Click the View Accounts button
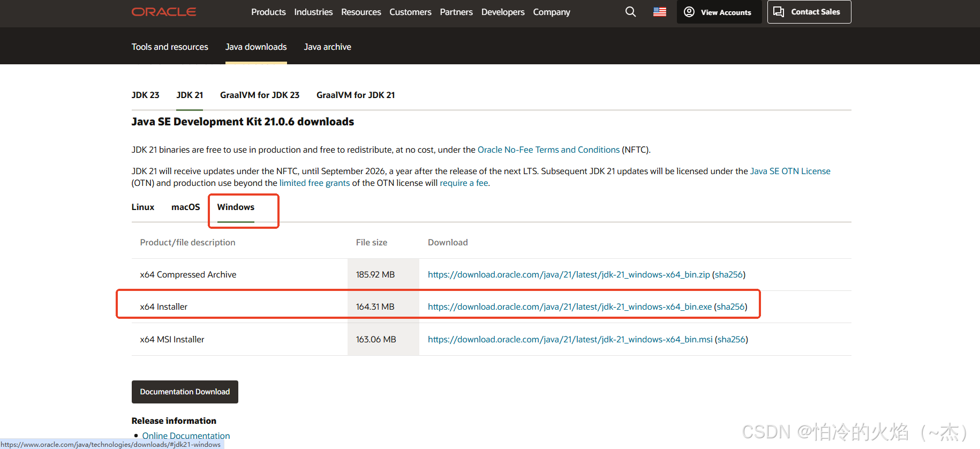Image resolution: width=980 pixels, height=449 pixels. (719, 12)
